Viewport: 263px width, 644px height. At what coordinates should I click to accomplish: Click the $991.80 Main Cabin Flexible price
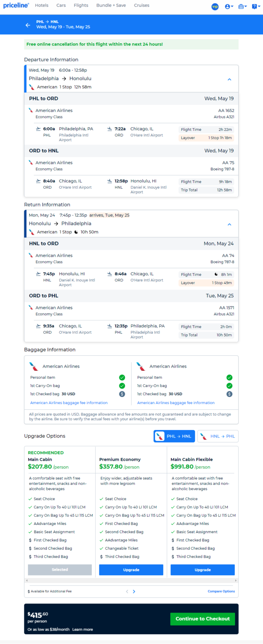click(x=183, y=467)
